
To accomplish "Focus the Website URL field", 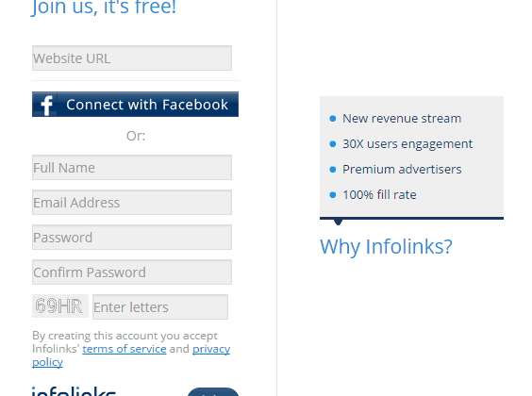I will [132, 58].
